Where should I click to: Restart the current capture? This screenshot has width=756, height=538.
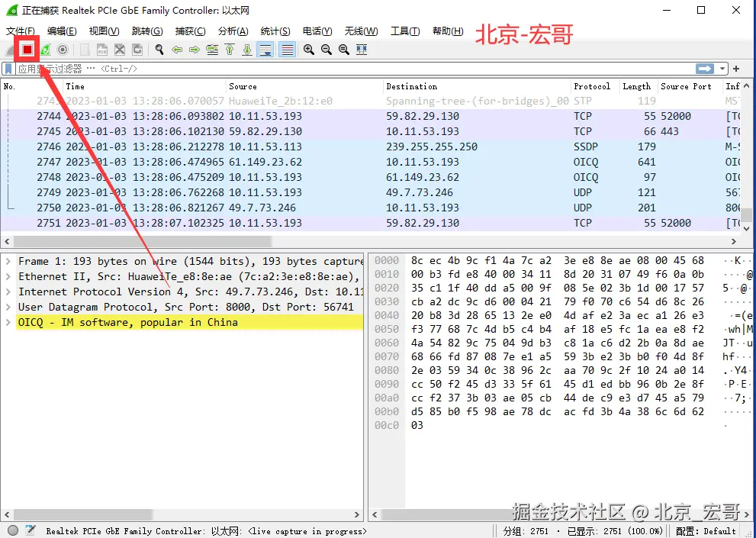click(x=45, y=49)
